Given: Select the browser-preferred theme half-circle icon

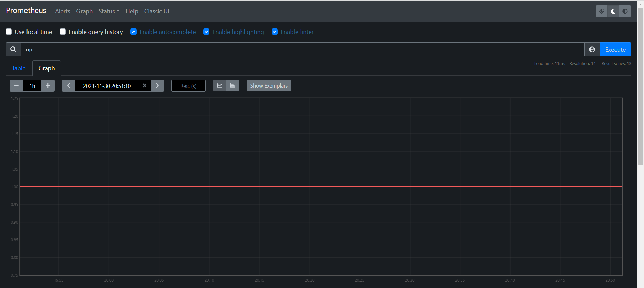Looking at the screenshot, I should coord(625,11).
